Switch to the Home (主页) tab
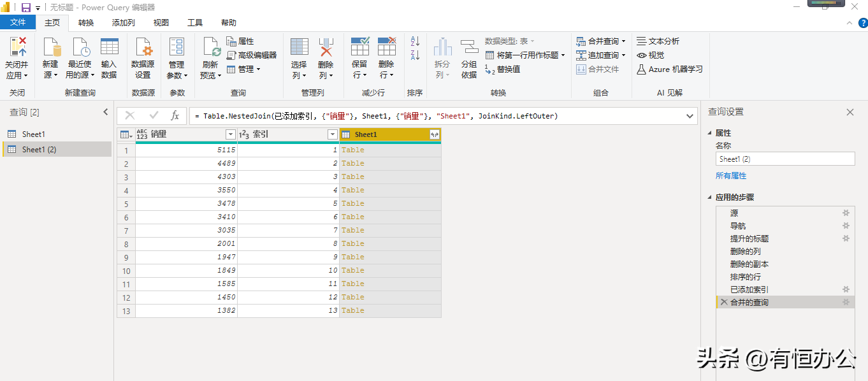 (52, 23)
